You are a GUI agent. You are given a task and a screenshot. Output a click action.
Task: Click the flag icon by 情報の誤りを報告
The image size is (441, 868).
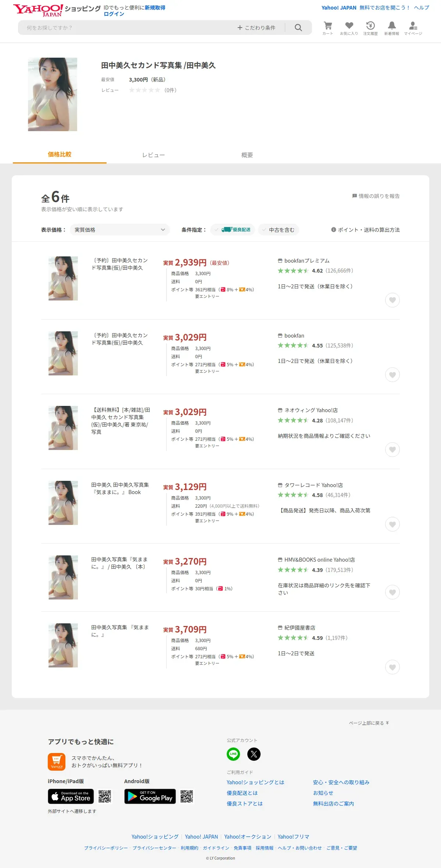click(x=355, y=196)
